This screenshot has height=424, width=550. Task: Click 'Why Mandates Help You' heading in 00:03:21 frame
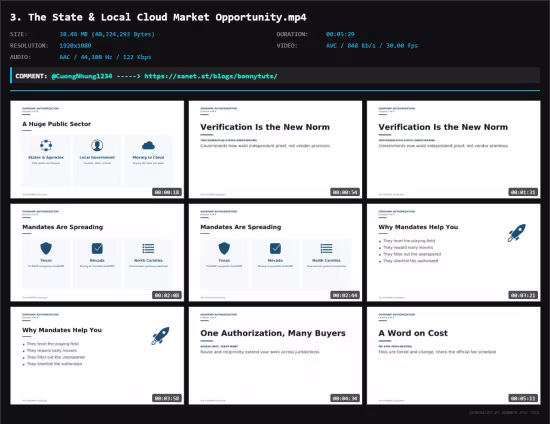coord(418,227)
